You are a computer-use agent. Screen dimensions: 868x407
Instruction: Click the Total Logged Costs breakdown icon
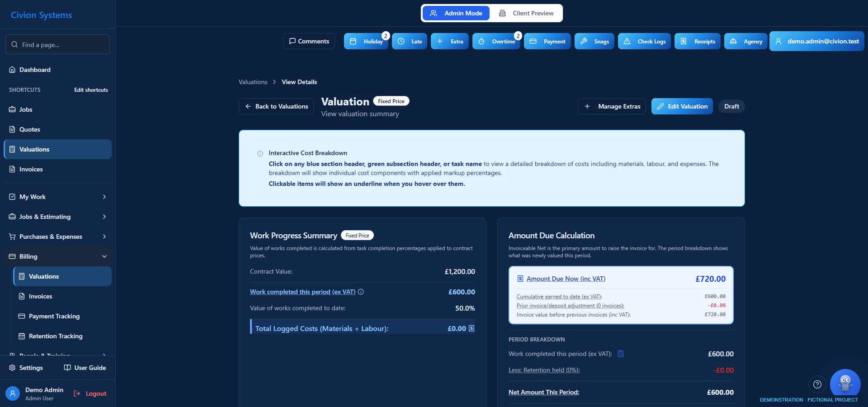point(472,328)
